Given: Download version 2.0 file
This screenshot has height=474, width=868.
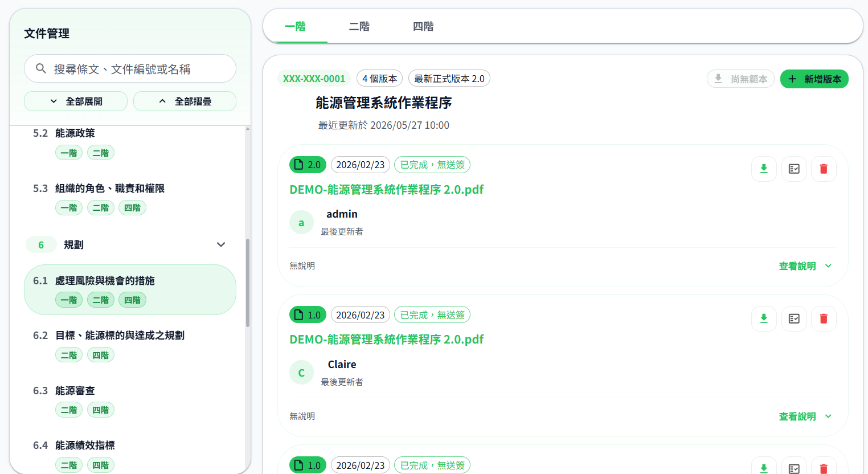Looking at the screenshot, I should [x=764, y=169].
